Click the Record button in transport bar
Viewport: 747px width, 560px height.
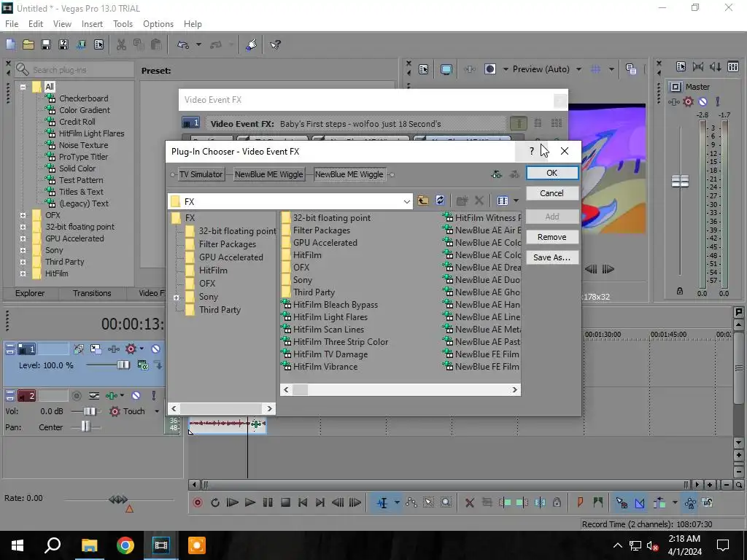[x=198, y=502]
